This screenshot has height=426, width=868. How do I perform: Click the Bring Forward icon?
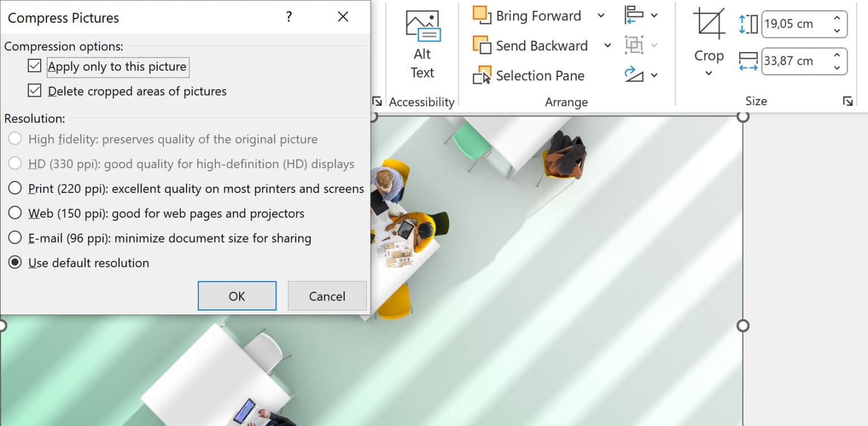(481, 15)
